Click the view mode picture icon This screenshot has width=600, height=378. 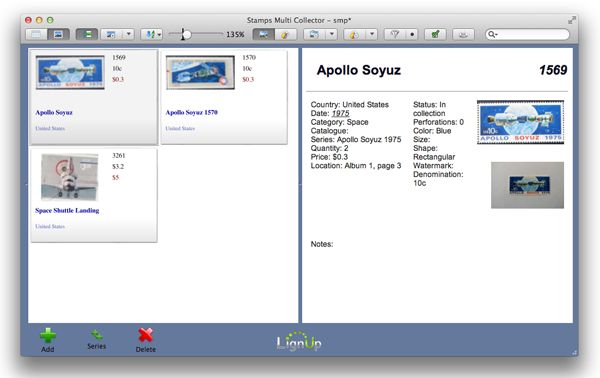(264, 34)
